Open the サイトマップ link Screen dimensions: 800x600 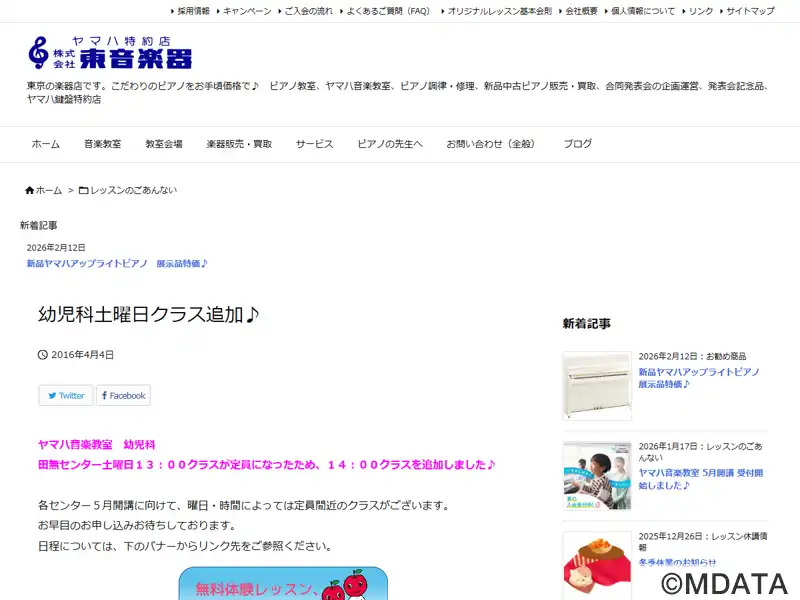coord(750,11)
